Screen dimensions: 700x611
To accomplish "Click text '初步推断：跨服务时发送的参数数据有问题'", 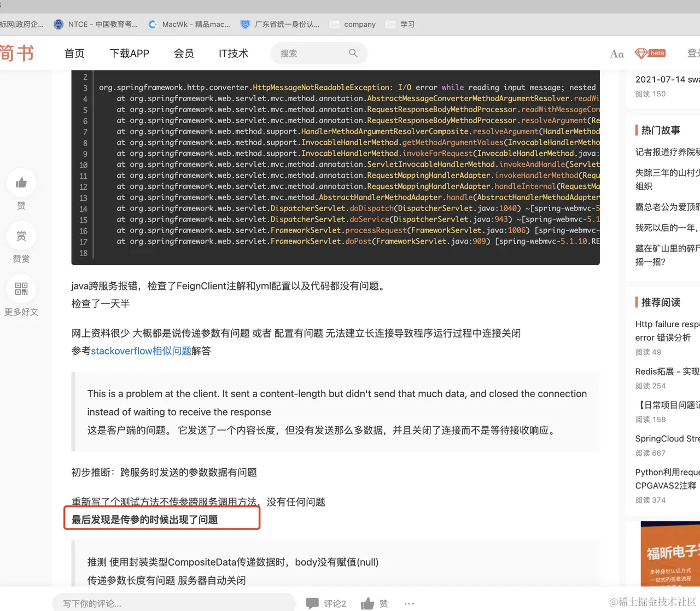I will pos(164,473).
